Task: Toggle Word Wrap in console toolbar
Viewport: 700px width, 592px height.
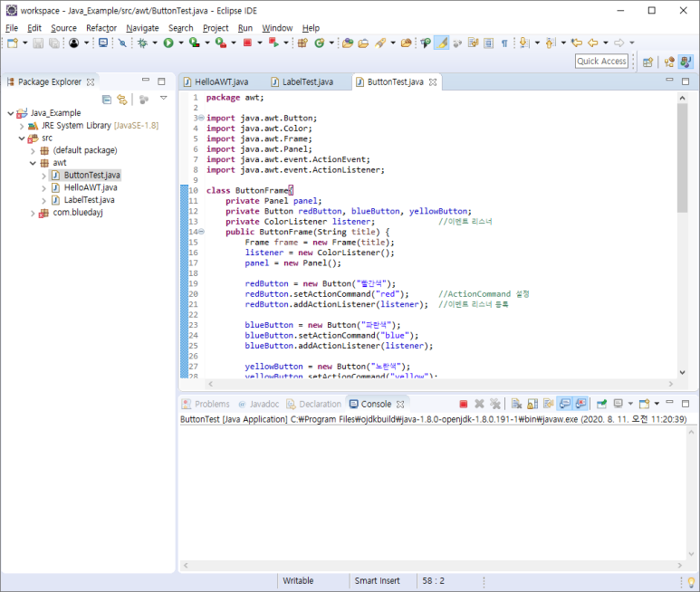Action: click(549, 405)
